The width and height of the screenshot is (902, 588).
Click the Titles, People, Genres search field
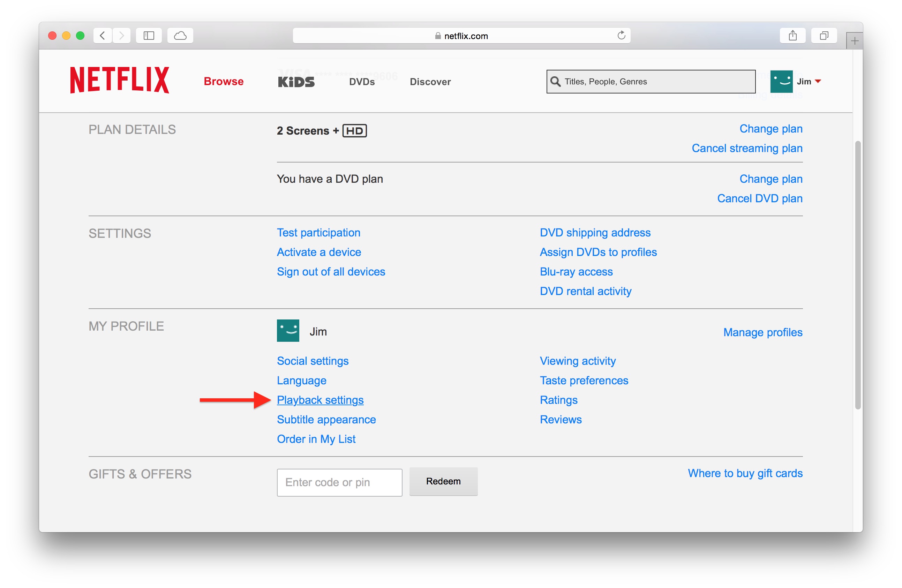pyautogui.click(x=651, y=81)
